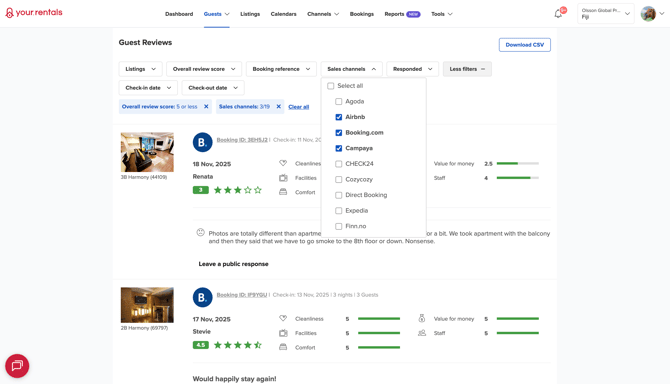Click the Booking.com logo on Renata's review
The height and width of the screenshot is (384, 670).
(x=203, y=142)
